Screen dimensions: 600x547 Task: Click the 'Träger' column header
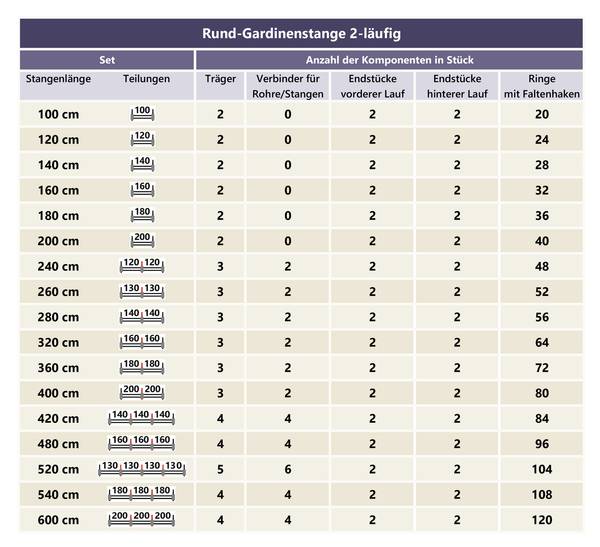point(220,79)
